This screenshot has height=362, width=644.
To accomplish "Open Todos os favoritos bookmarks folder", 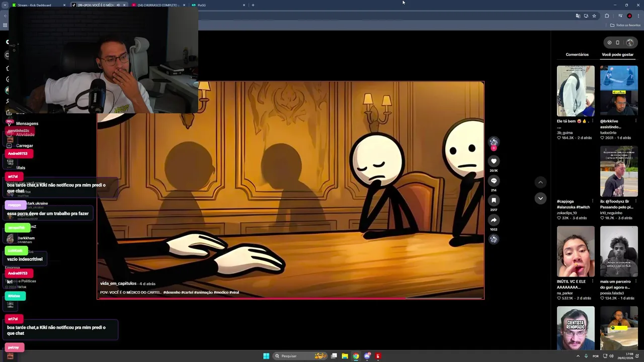I will click(x=625, y=25).
